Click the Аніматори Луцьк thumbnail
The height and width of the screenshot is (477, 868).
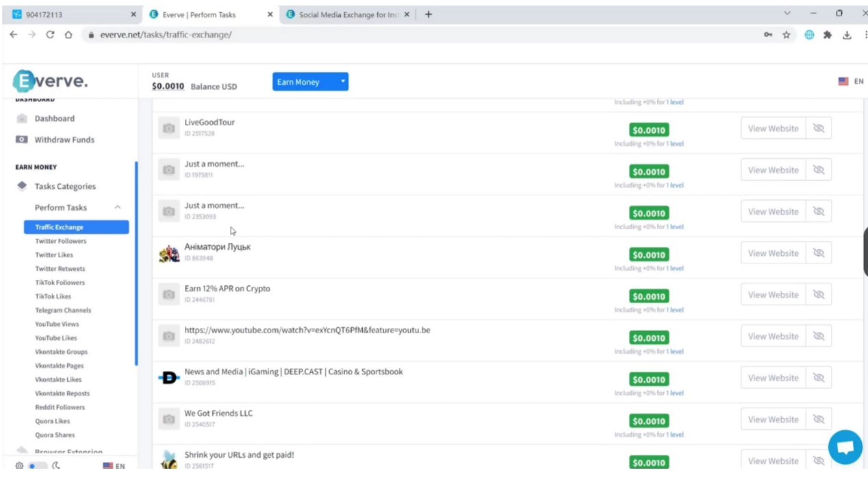click(169, 253)
